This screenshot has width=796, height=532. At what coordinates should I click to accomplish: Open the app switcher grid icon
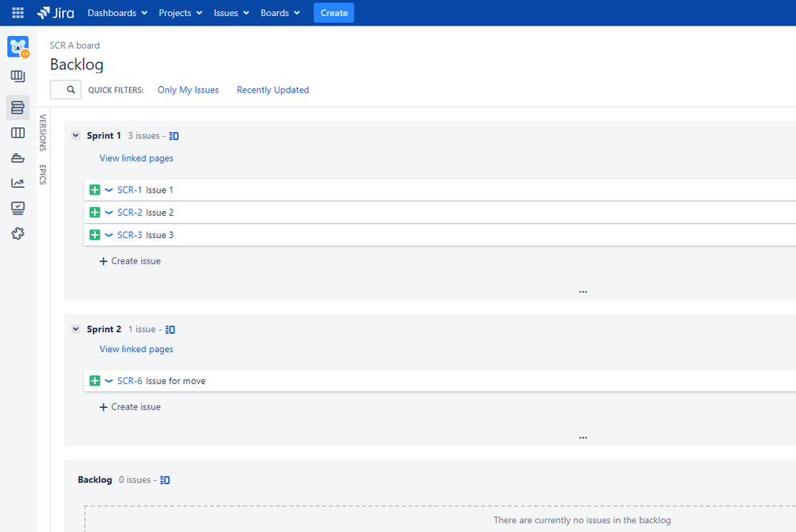pos(18,13)
